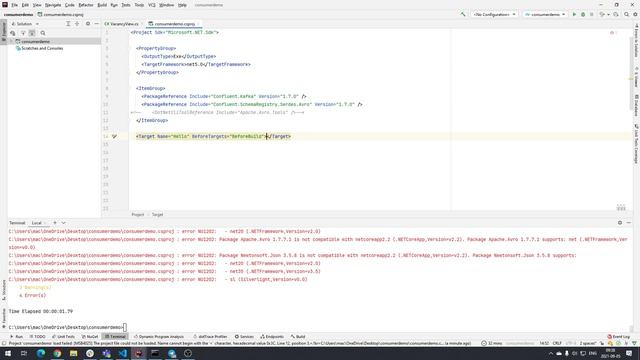This screenshot has width=640, height=360.
Task: Open Task View on the taskbar
Action: (x=24, y=353)
